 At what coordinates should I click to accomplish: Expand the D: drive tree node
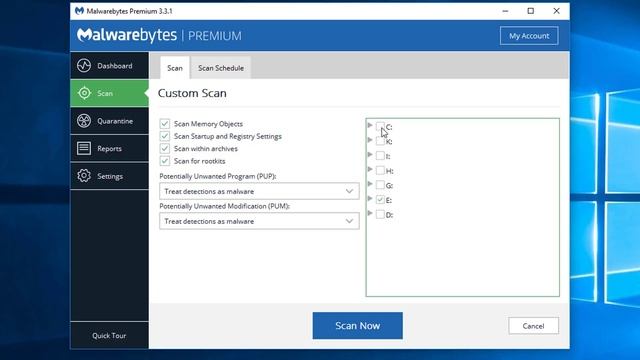pos(370,213)
